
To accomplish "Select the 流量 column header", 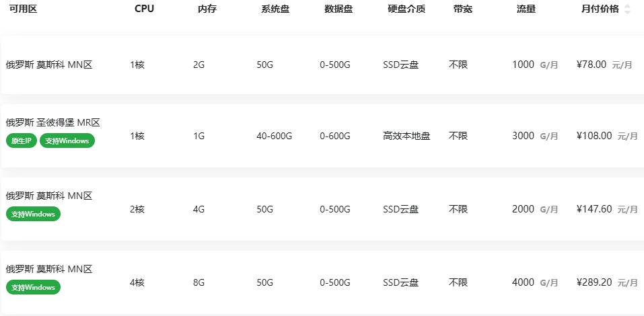I will point(526,9).
